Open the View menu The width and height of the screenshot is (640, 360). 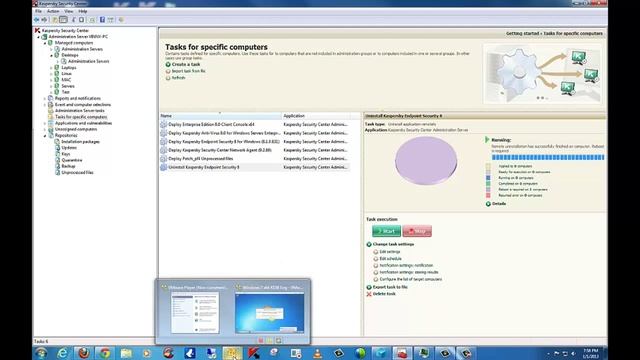pyautogui.click(x=69, y=11)
